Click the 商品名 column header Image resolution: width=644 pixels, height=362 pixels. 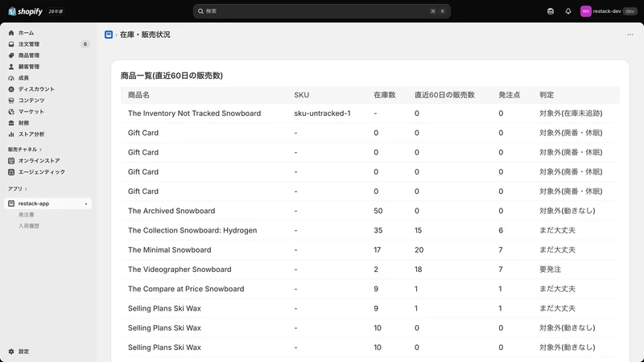click(138, 95)
